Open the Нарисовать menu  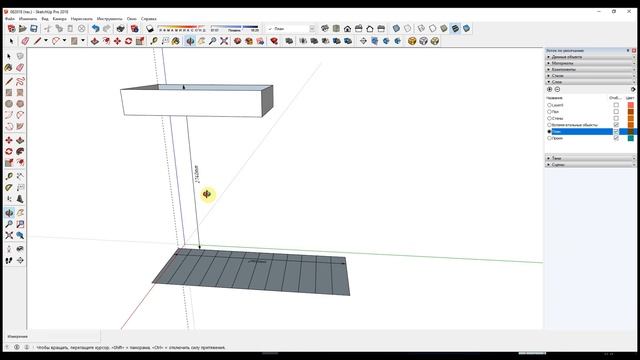point(82,19)
